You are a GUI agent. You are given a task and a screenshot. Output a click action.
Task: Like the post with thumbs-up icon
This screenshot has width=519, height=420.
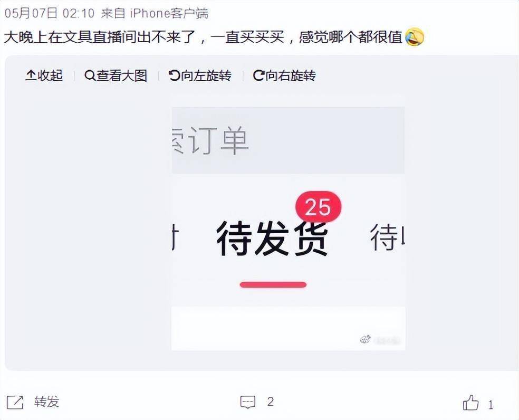coord(470,403)
